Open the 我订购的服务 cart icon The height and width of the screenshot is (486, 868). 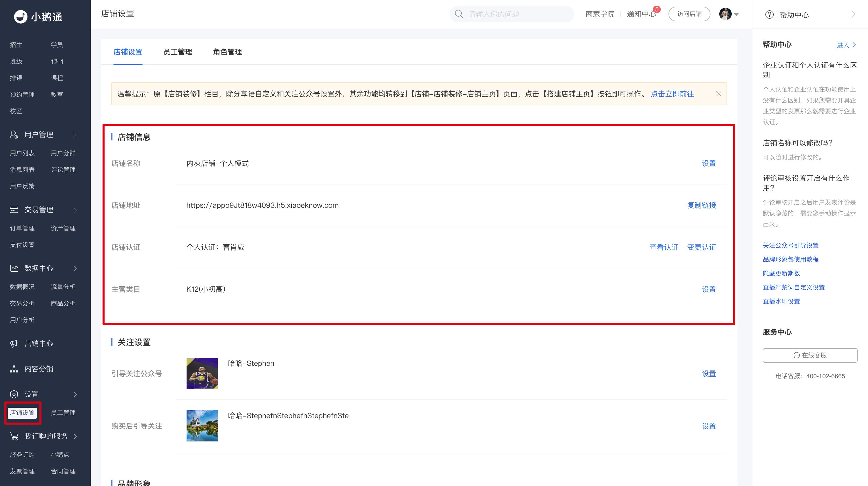pyautogui.click(x=14, y=436)
